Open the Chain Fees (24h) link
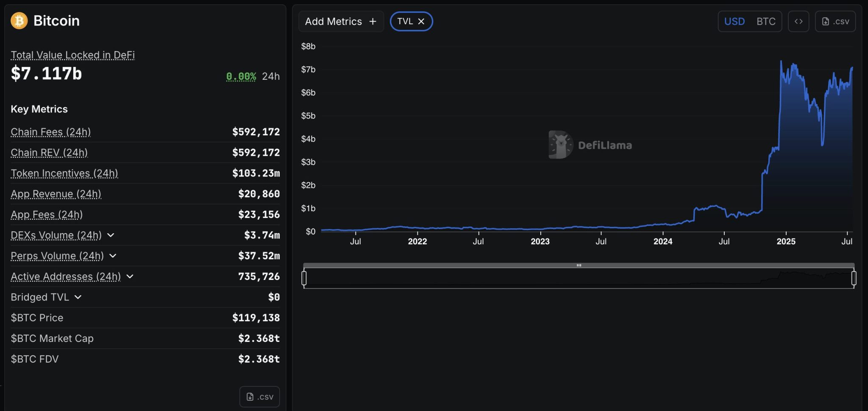Image resolution: width=868 pixels, height=411 pixels. (x=51, y=132)
